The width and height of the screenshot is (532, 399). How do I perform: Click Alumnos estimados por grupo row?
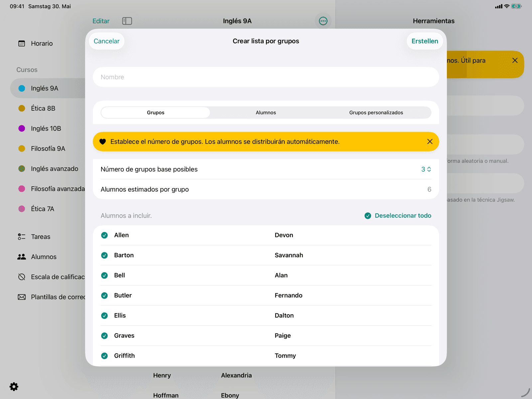pos(266,189)
